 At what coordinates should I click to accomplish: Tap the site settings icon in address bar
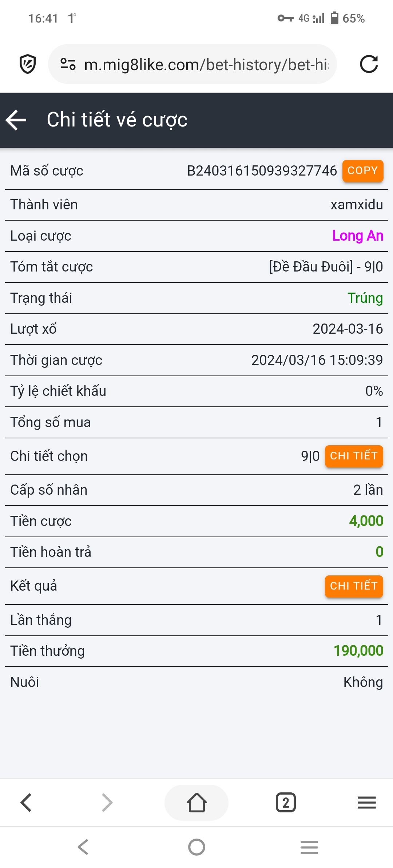pyautogui.click(x=68, y=64)
